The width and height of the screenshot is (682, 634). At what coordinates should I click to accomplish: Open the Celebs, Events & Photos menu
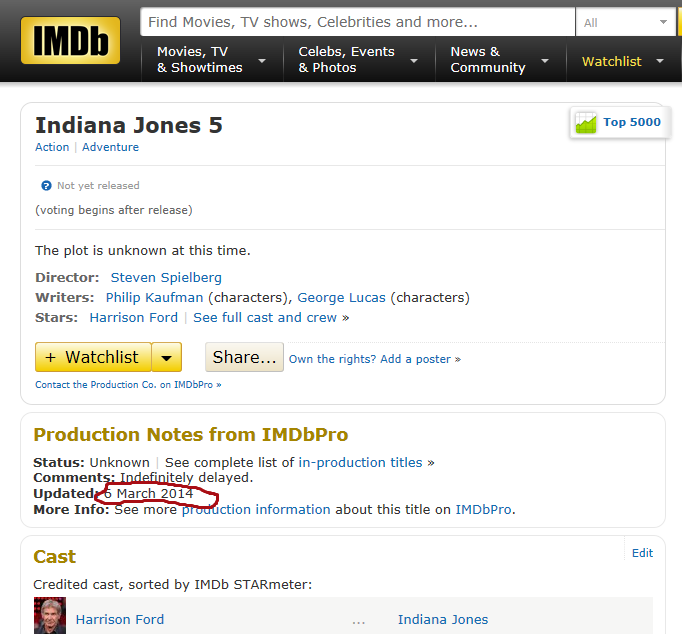coord(355,60)
